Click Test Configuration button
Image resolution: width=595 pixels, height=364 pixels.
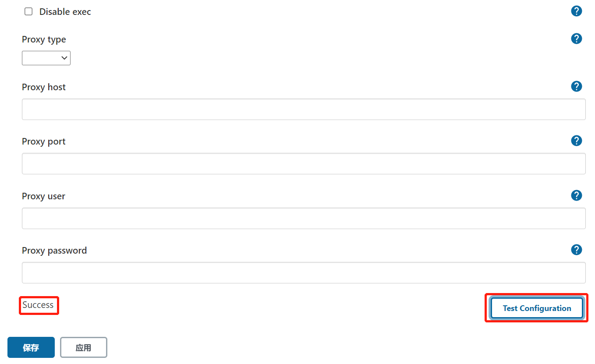pyautogui.click(x=537, y=308)
